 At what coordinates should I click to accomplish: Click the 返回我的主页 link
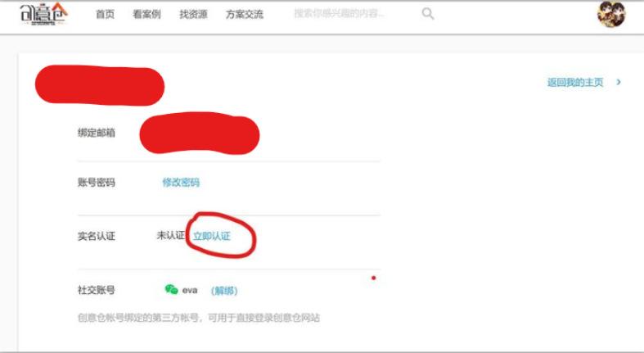pos(575,82)
